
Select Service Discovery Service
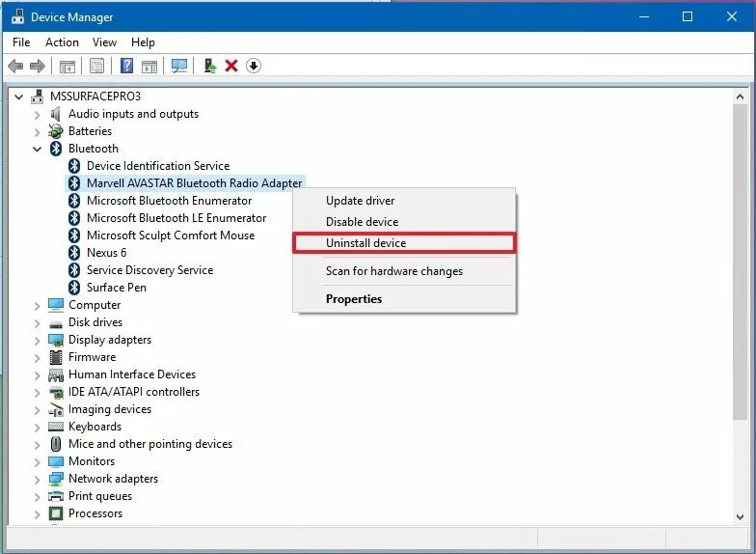pos(150,270)
